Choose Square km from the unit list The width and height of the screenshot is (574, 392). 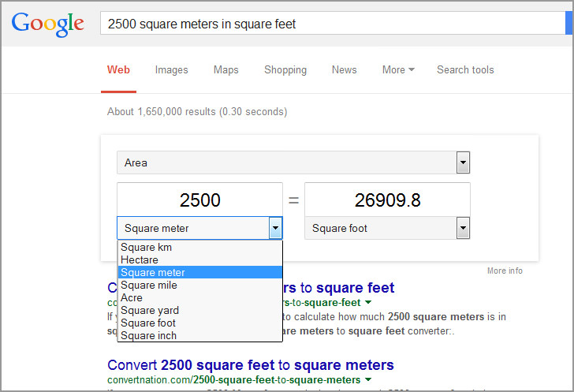click(x=200, y=248)
